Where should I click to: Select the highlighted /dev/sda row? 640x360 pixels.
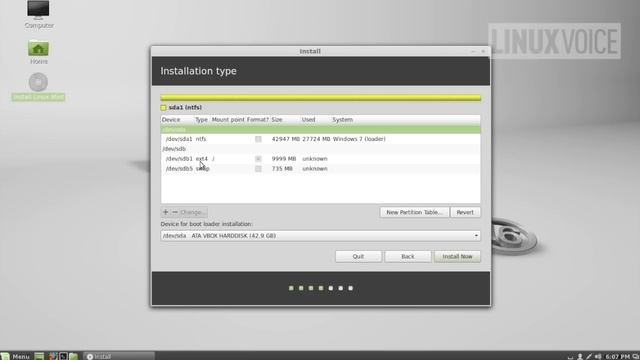(x=320, y=129)
